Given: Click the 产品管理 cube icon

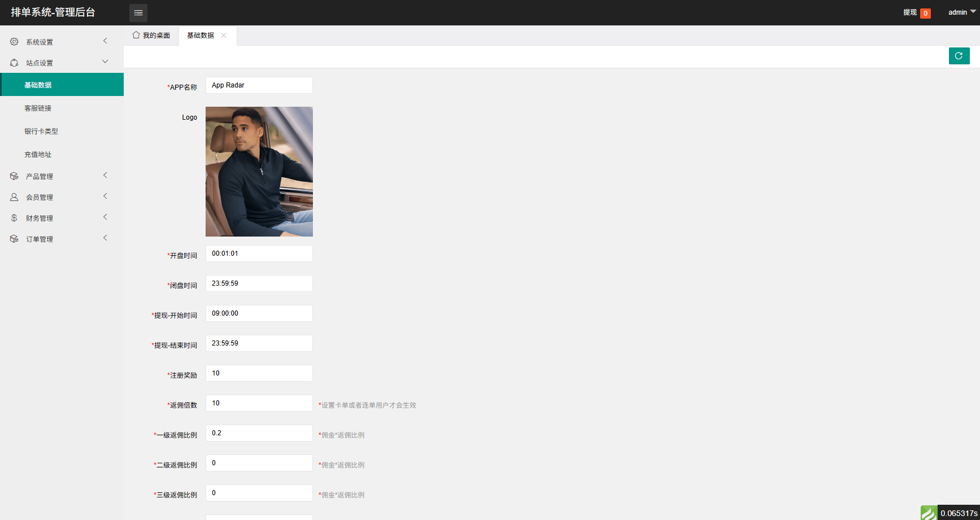Looking at the screenshot, I should tap(14, 176).
